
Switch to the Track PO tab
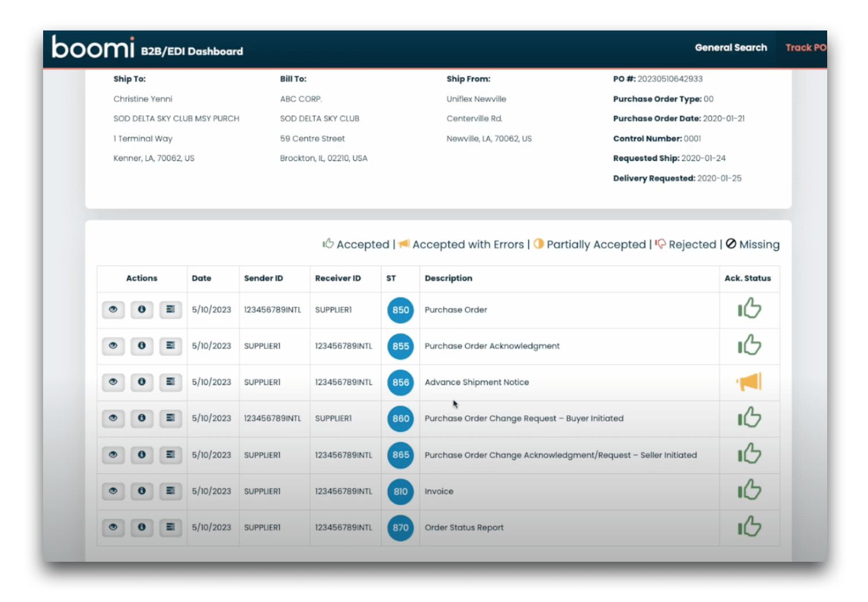[805, 48]
